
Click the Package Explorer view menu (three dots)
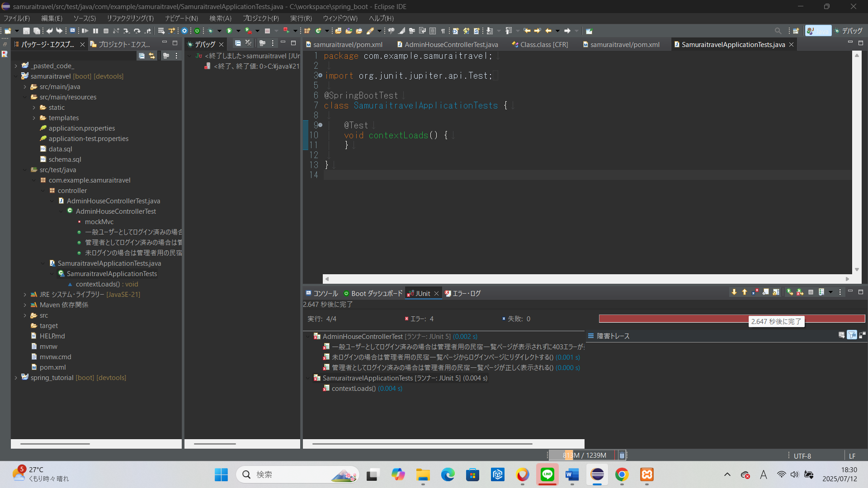(x=176, y=56)
